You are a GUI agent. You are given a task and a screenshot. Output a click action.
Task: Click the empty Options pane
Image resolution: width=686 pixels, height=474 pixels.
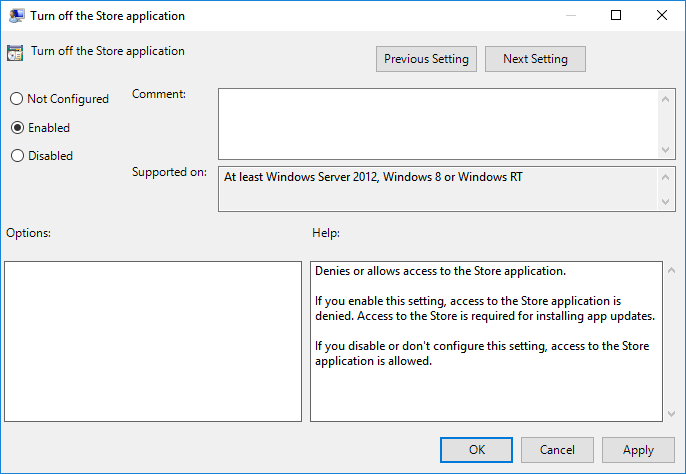[x=153, y=341]
